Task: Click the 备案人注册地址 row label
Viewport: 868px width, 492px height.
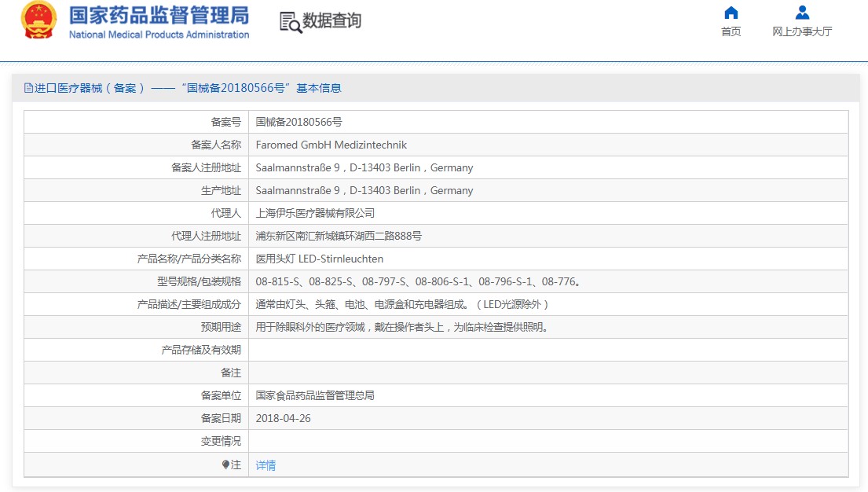Action: (206, 167)
